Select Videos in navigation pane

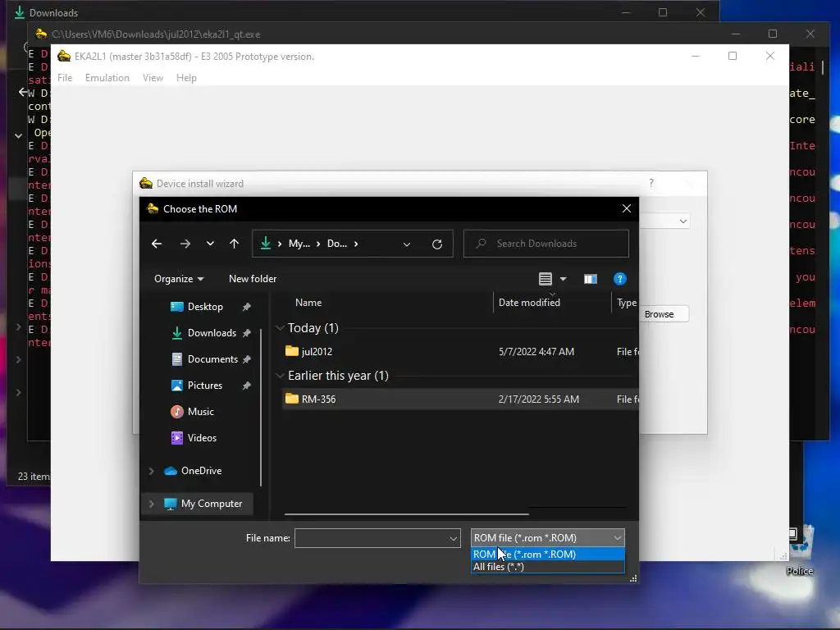click(x=202, y=438)
